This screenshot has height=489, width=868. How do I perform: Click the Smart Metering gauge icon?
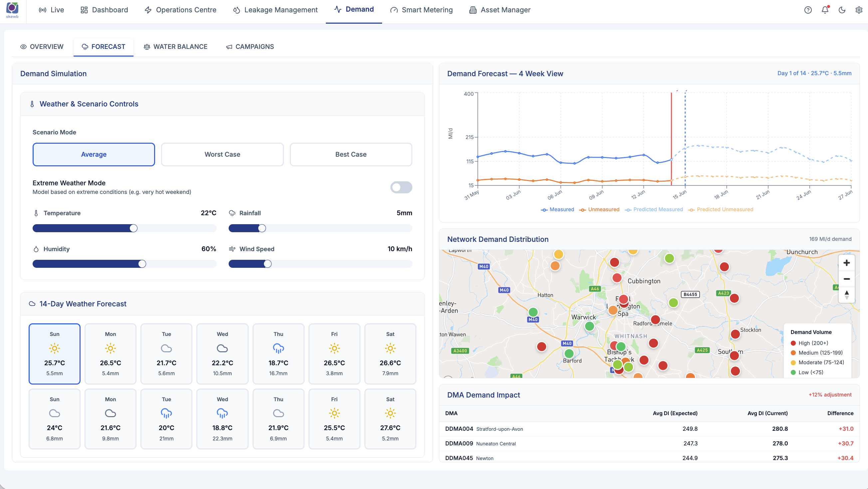tap(394, 10)
